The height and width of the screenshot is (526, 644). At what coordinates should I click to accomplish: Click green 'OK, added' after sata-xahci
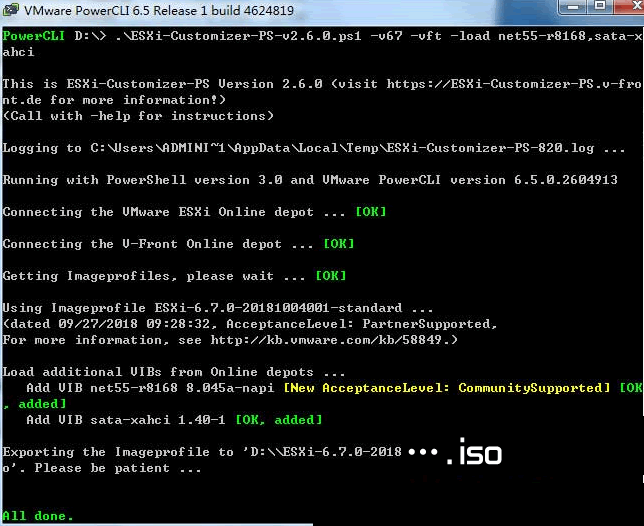coord(279,420)
